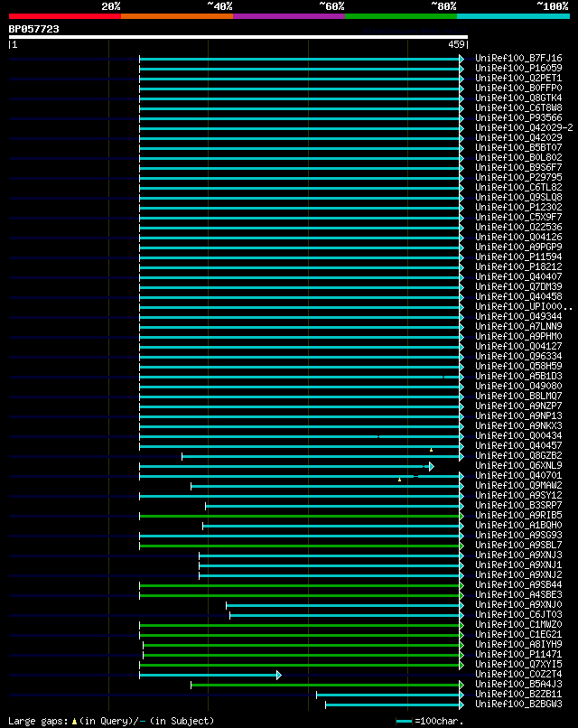Click the yellow query-gap symbol in the legend
The height and width of the screenshot is (728, 578).
point(74,722)
